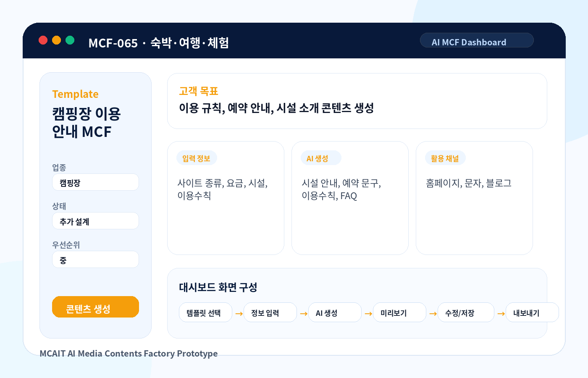Select the 활용 채널 tag
Image resolution: width=588 pixels, height=378 pixels.
(445, 158)
